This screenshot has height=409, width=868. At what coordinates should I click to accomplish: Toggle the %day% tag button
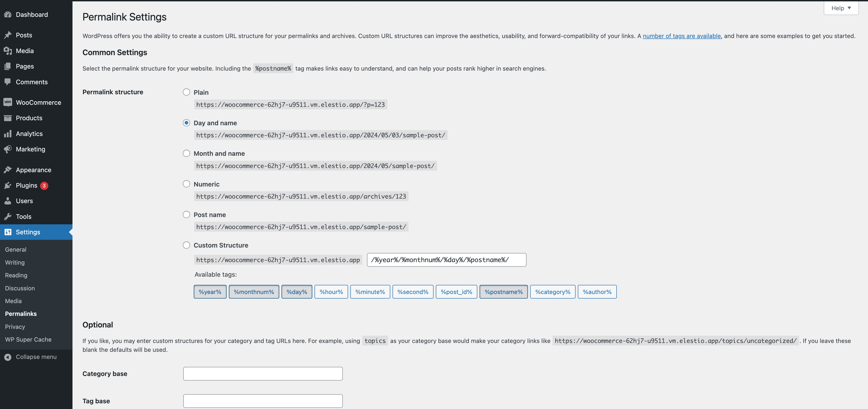297,292
